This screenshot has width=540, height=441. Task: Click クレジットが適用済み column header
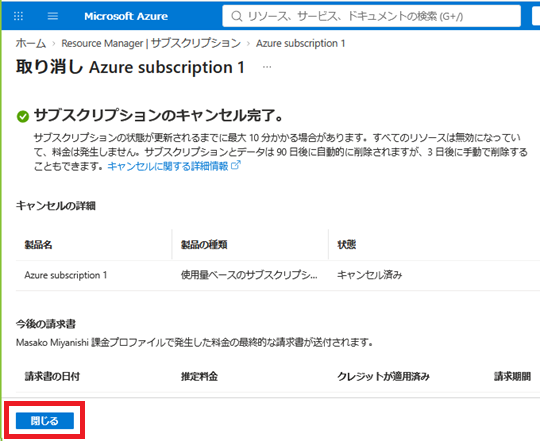coord(383,376)
